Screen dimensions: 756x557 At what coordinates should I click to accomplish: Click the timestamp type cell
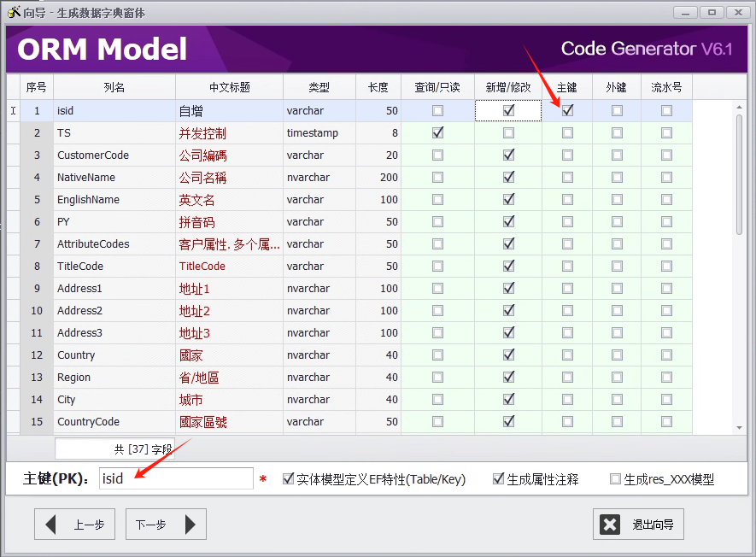coord(319,132)
